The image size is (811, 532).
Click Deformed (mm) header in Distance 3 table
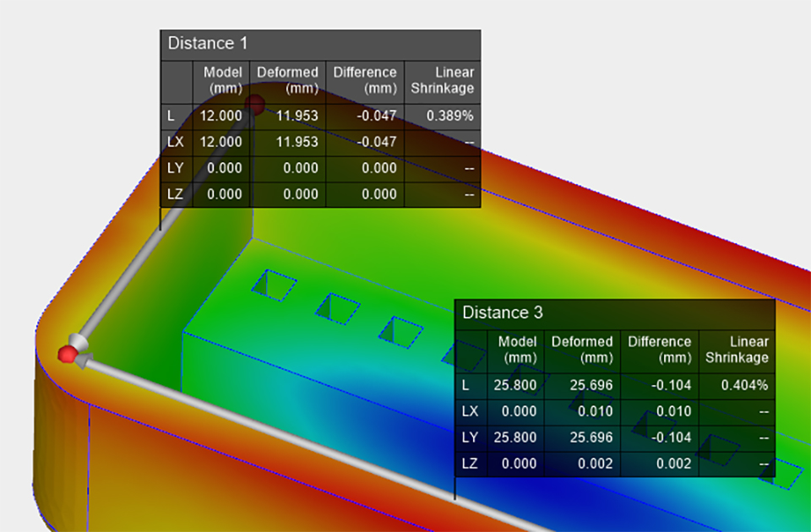click(582, 350)
